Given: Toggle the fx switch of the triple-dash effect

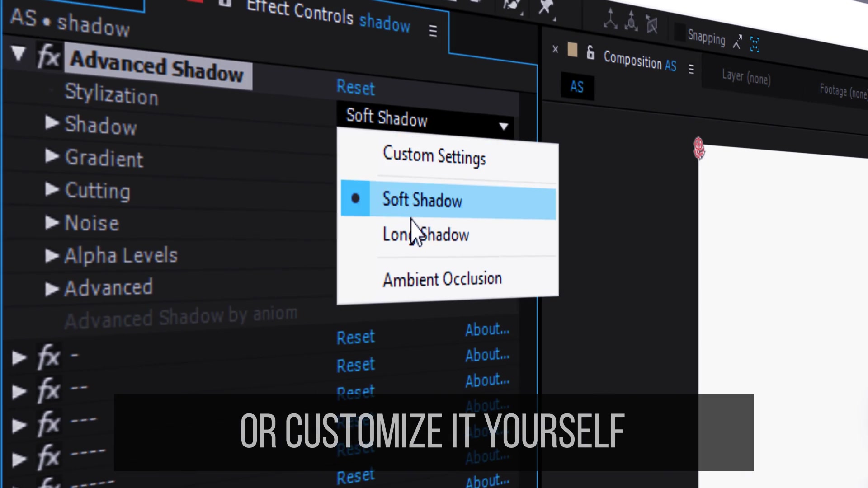Looking at the screenshot, I should tap(48, 425).
